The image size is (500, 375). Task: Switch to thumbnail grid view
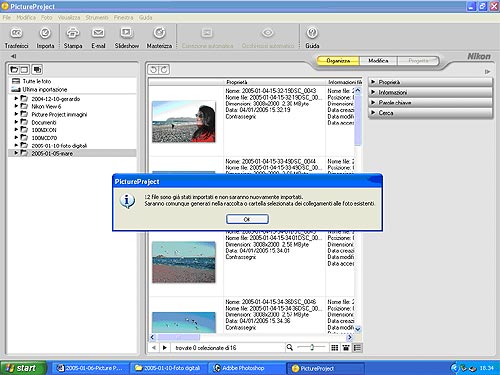point(335,348)
